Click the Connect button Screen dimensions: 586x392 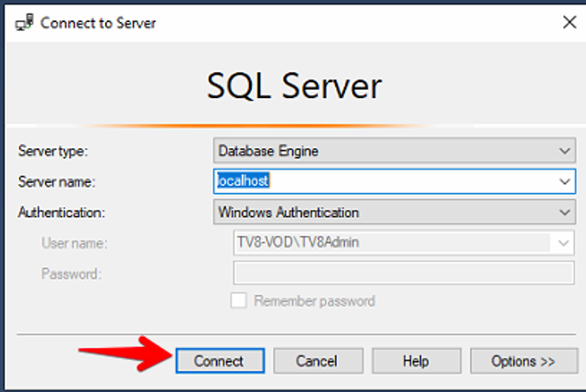pos(220,361)
